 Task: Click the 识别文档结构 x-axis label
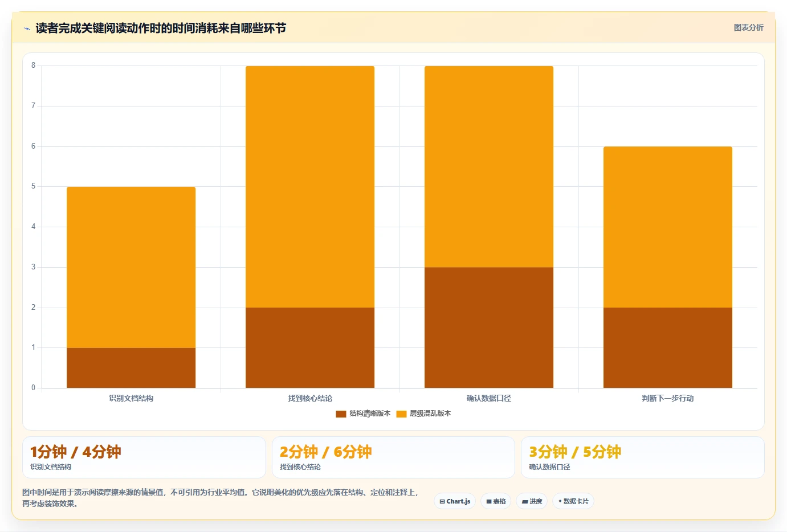coord(131,398)
